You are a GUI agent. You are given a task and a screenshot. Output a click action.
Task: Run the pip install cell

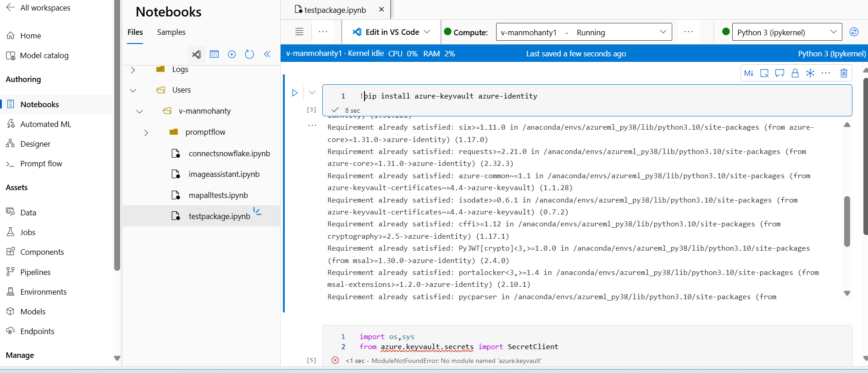click(x=295, y=93)
